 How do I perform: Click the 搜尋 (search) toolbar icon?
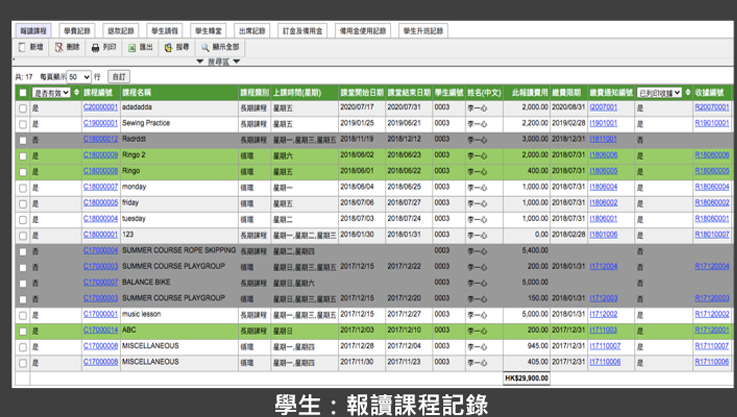(x=168, y=47)
